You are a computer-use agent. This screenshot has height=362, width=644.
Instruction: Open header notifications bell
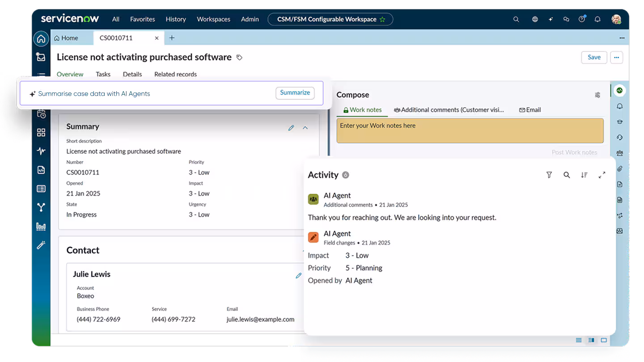[x=597, y=19]
